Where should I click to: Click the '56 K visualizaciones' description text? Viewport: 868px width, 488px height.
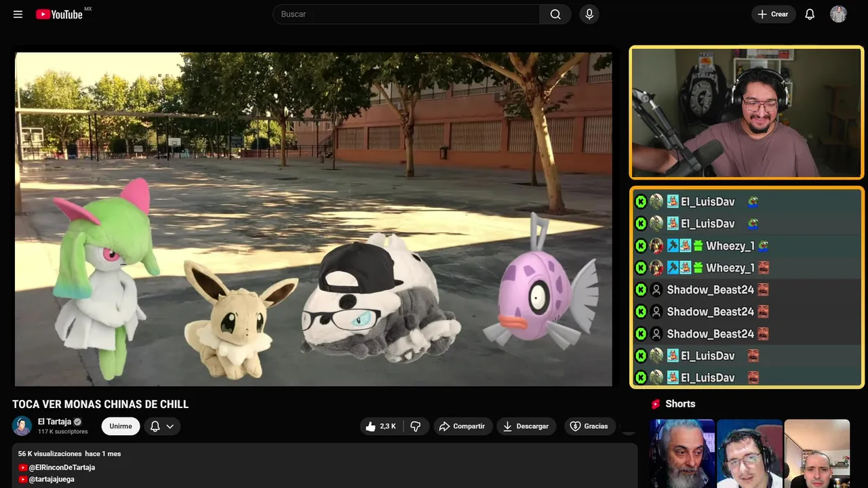(50, 453)
